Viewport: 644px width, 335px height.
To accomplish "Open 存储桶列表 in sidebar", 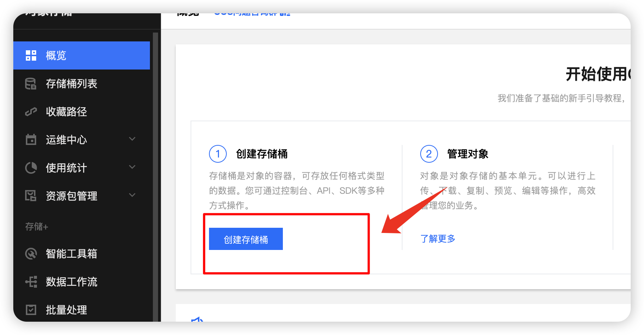I will 82,84.
